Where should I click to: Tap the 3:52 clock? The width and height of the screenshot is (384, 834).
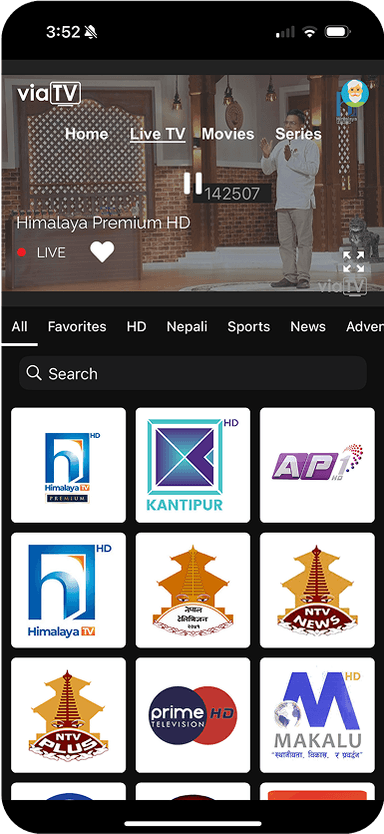click(62, 32)
